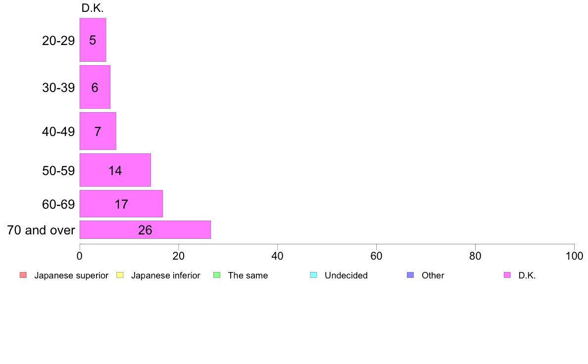Image resolution: width=588 pixels, height=364 pixels.
Task: Select the 50-59 bar with value 14
Action: [115, 170]
